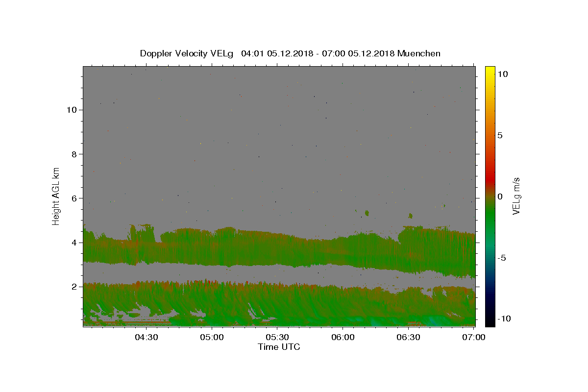Click the height tick label 4
588x392 pixels.
(x=74, y=242)
